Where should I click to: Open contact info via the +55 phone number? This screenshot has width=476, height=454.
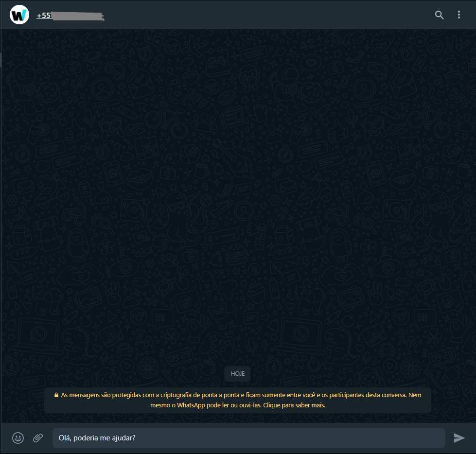(70, 16)
